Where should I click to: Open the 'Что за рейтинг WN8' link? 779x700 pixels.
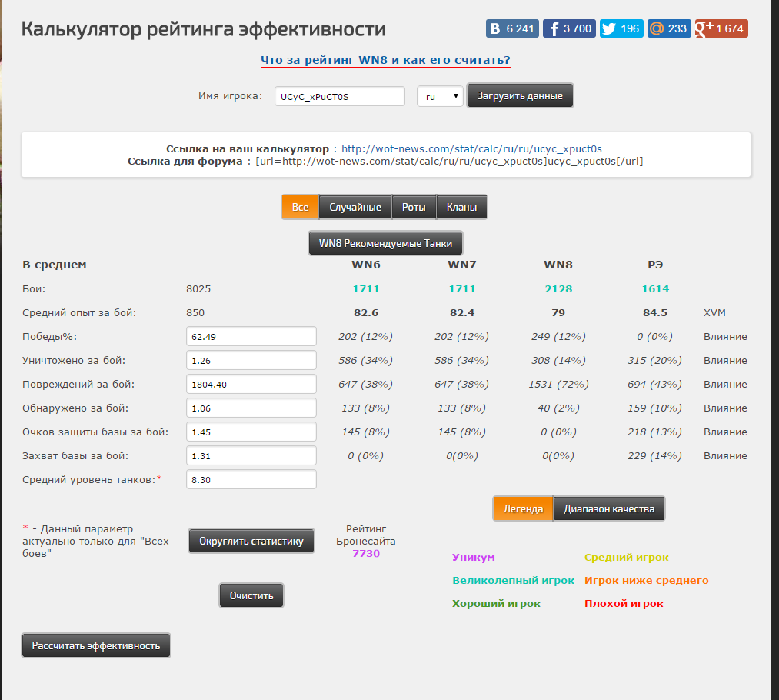(x=385, y=60)
